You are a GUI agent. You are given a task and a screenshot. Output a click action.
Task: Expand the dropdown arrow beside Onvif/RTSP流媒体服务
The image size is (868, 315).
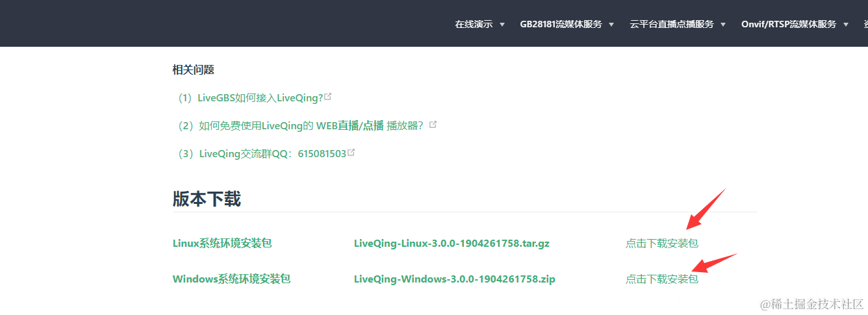click(x=845, y=25)
